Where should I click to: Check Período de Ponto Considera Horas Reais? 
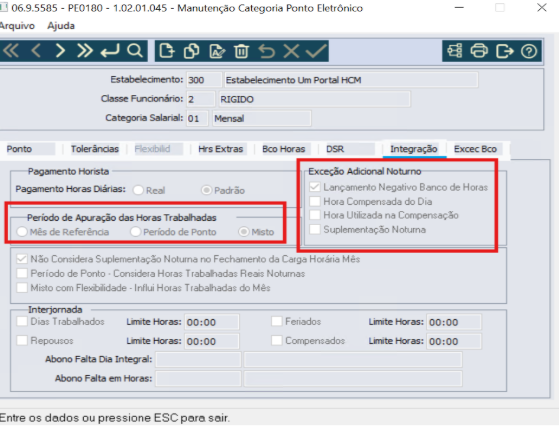[x=22, y=273]
